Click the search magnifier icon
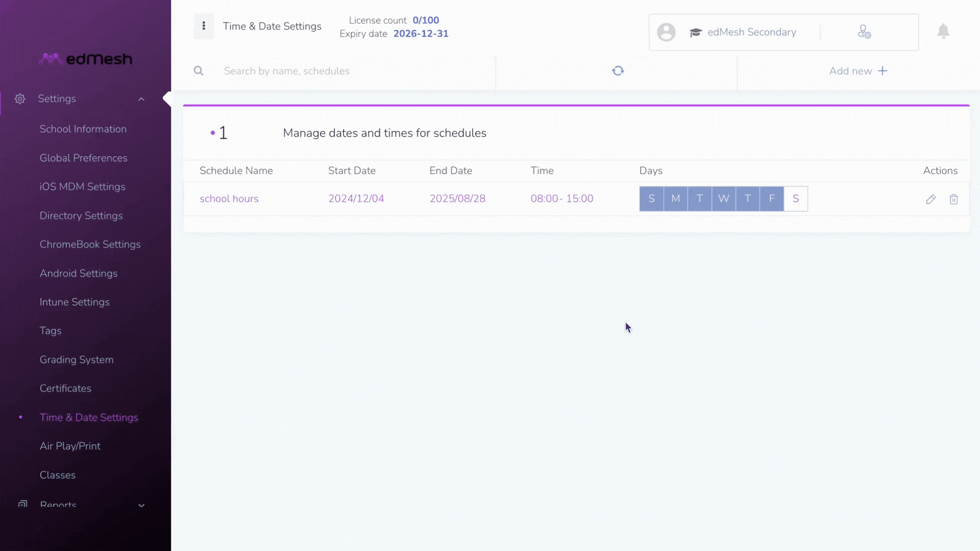This screenshot has height=551, width=980. pyautogui.click(x=199, y=71)
